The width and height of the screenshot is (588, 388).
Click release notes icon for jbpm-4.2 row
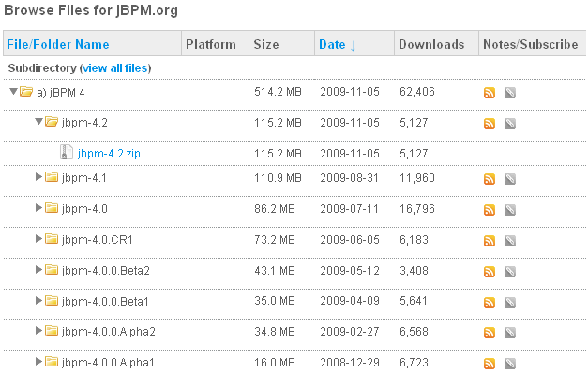(509, 124)
